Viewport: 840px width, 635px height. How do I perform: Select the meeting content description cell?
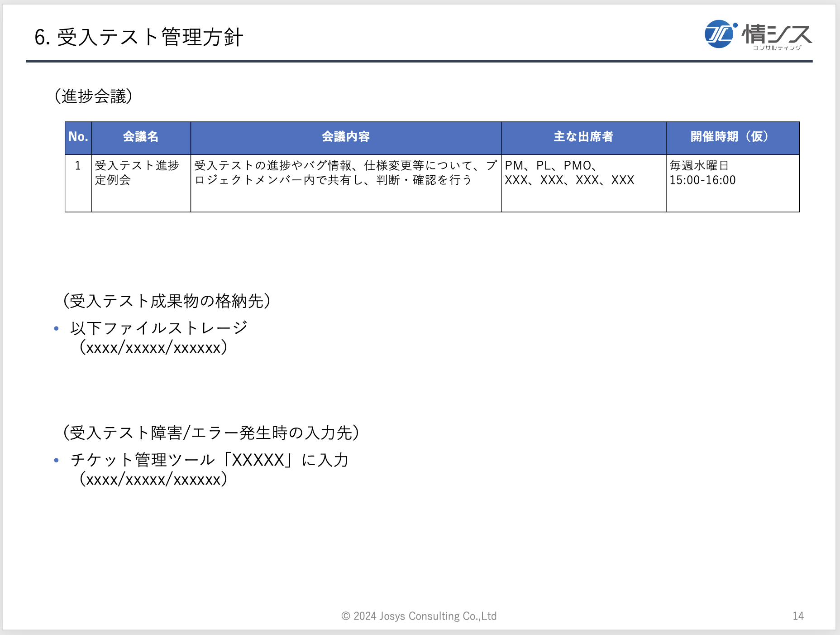click(346, 183)
